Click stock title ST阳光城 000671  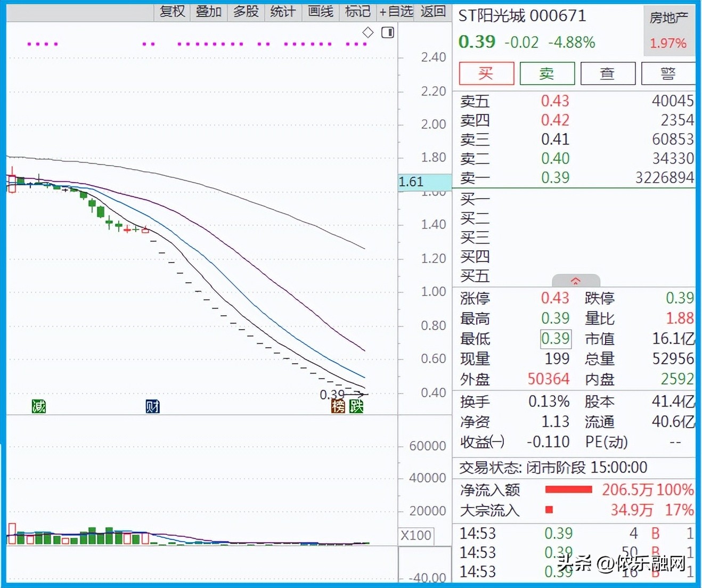522,16
